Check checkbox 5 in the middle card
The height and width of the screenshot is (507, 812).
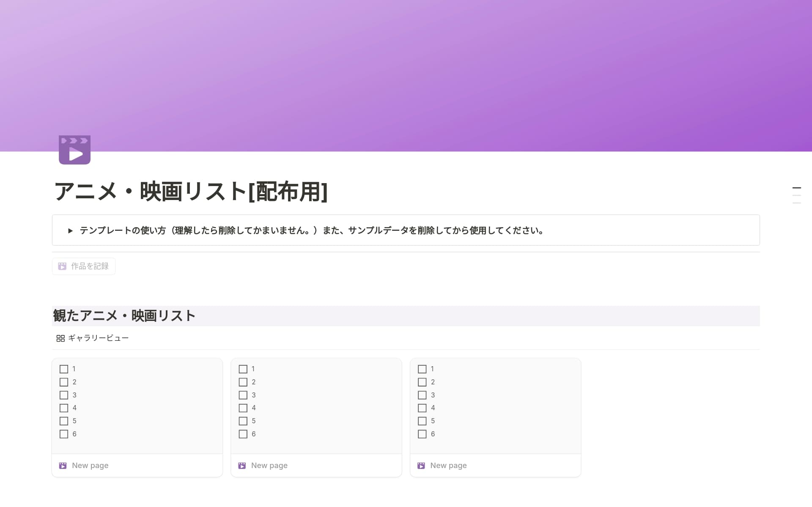[243, 421]
